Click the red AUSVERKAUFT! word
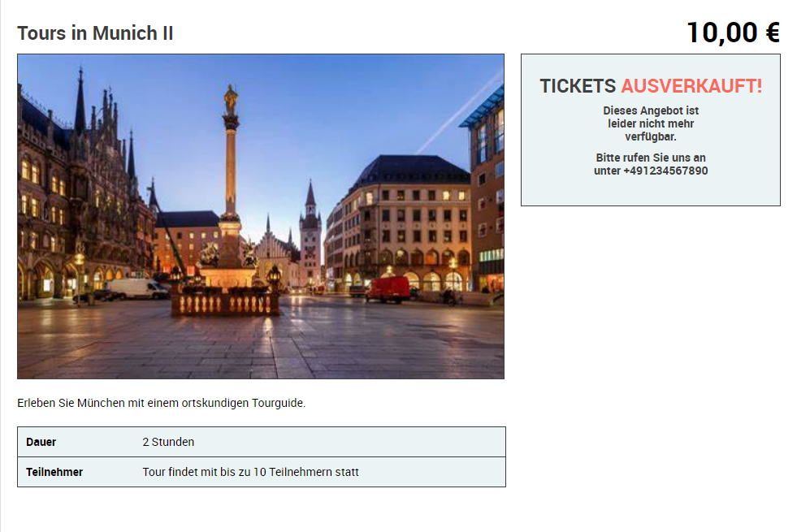 coord(691,86)
